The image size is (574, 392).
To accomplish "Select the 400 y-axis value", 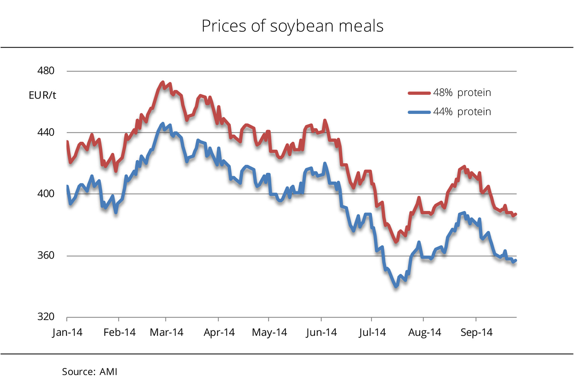I will pos(46,193).
